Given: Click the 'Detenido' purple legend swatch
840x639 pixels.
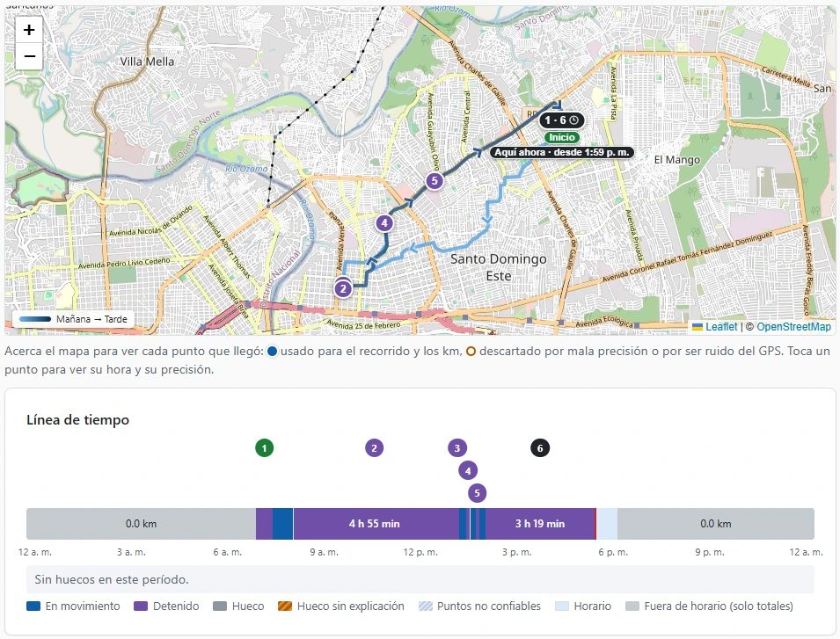Looking at the screenshot, I should tap(141, 606).
